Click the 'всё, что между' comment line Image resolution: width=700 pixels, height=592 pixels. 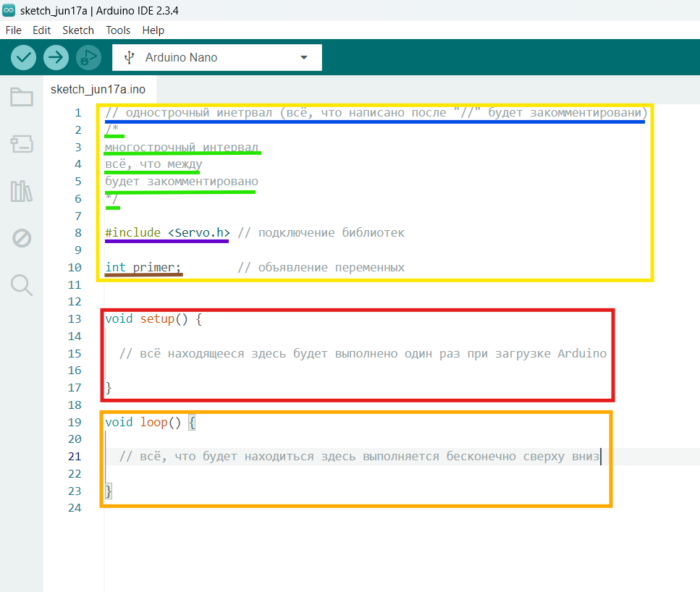click(x=153, y=164)
